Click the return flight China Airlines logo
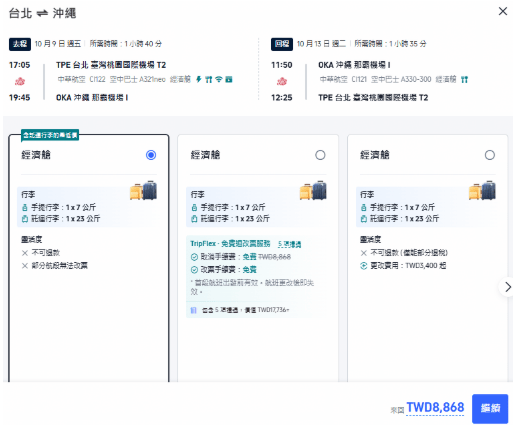 pos(282,81)
